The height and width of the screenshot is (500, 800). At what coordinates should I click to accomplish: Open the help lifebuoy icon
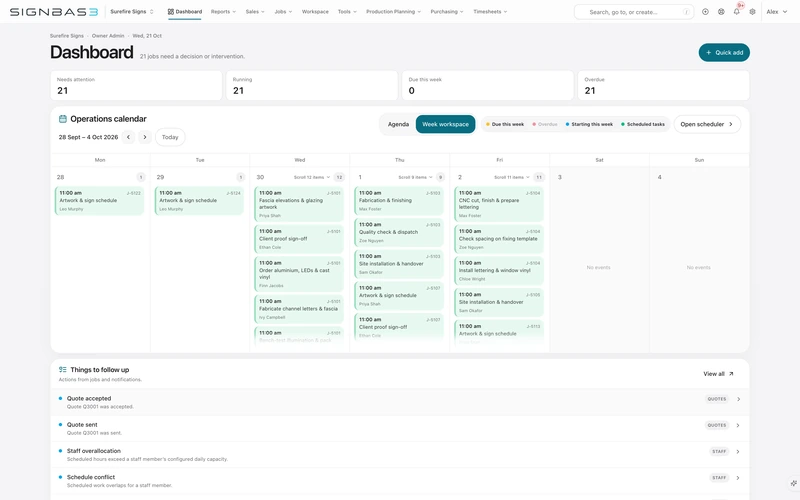(x=721, y=12)
